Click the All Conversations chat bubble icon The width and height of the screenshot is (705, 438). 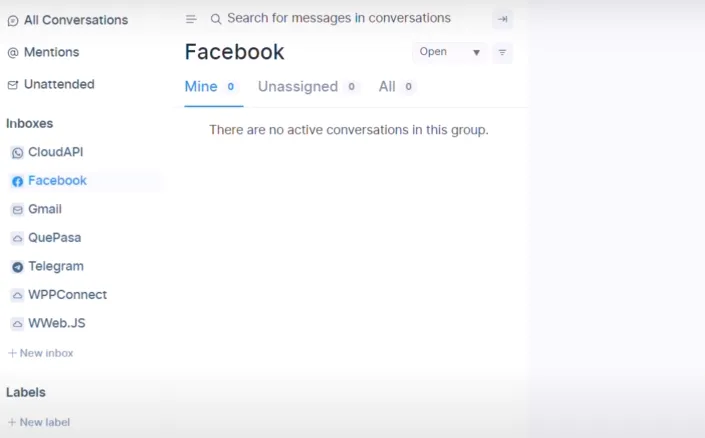click(13, 21)
